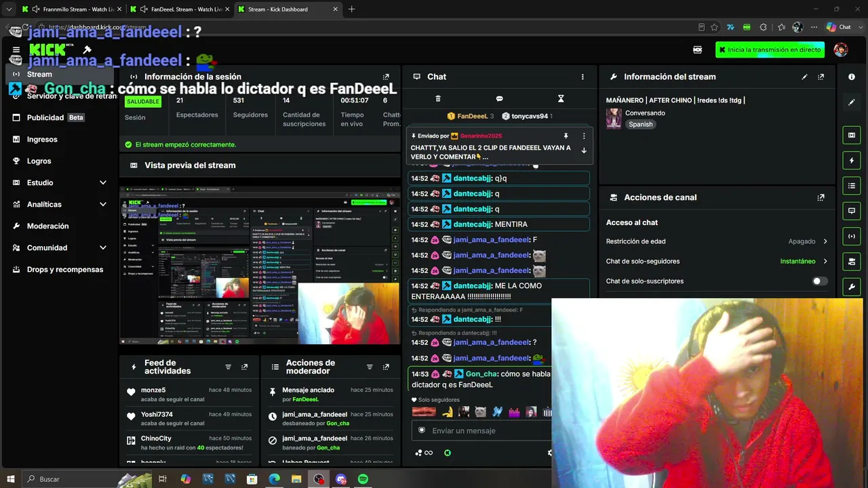This screenshot has width=868, height=488.
Task: Pop out the Feed de actividades panel
Action: 245,367
